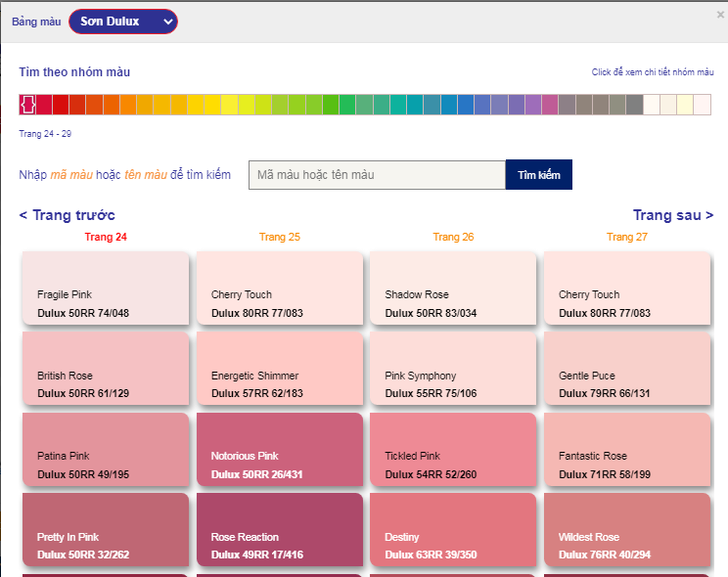The image size is (728, 577).
Task: Select the magenta pink group near strip end
Action: pyautogui.click(x=550, y=105)
